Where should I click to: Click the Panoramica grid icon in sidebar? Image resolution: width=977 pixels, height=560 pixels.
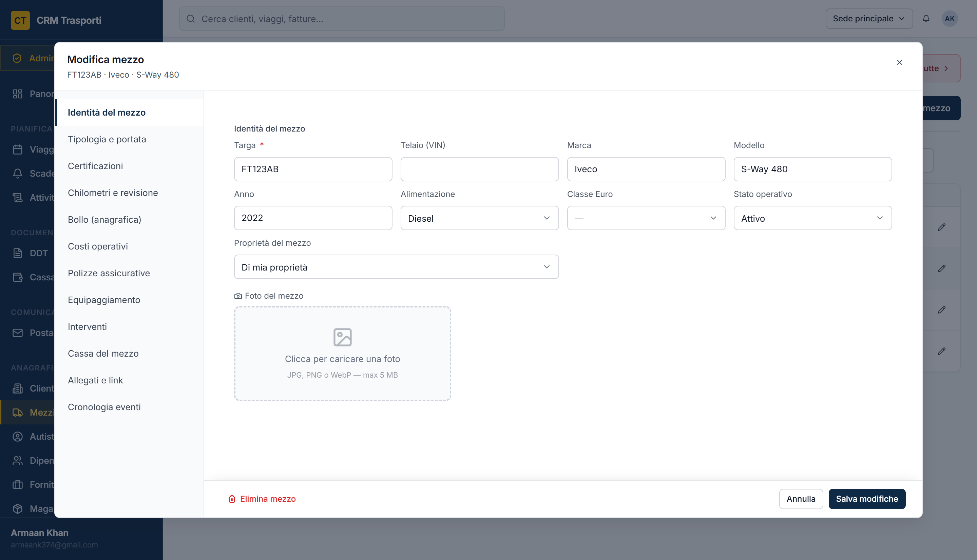(18, 94)
